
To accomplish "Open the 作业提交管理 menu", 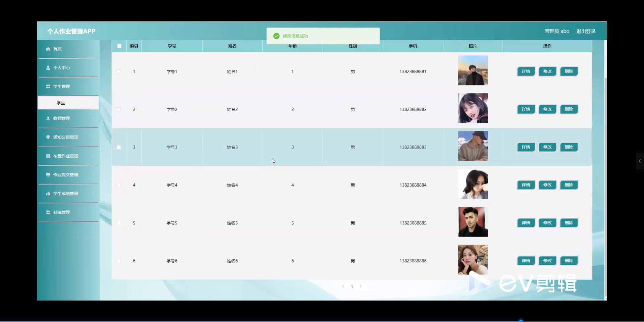I will point(68,175).
